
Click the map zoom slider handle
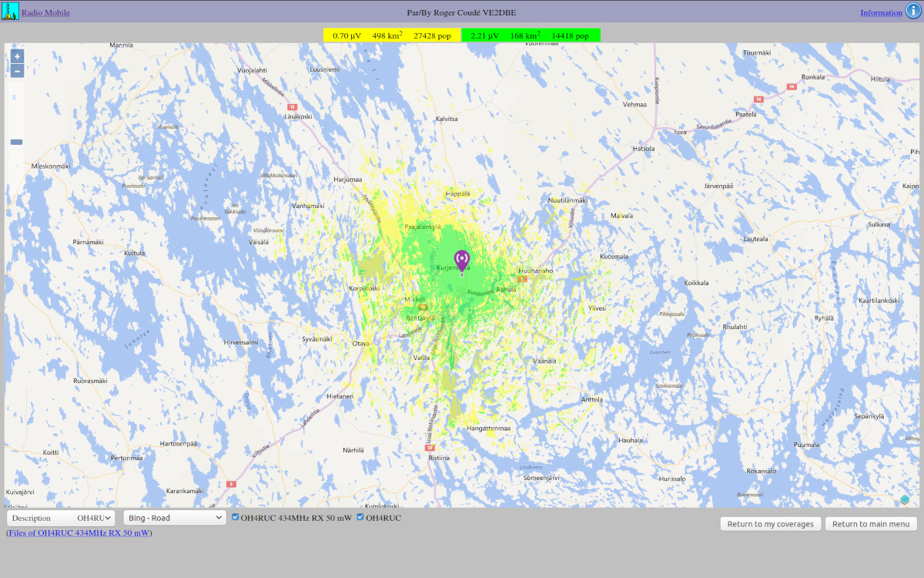[17, 142]
